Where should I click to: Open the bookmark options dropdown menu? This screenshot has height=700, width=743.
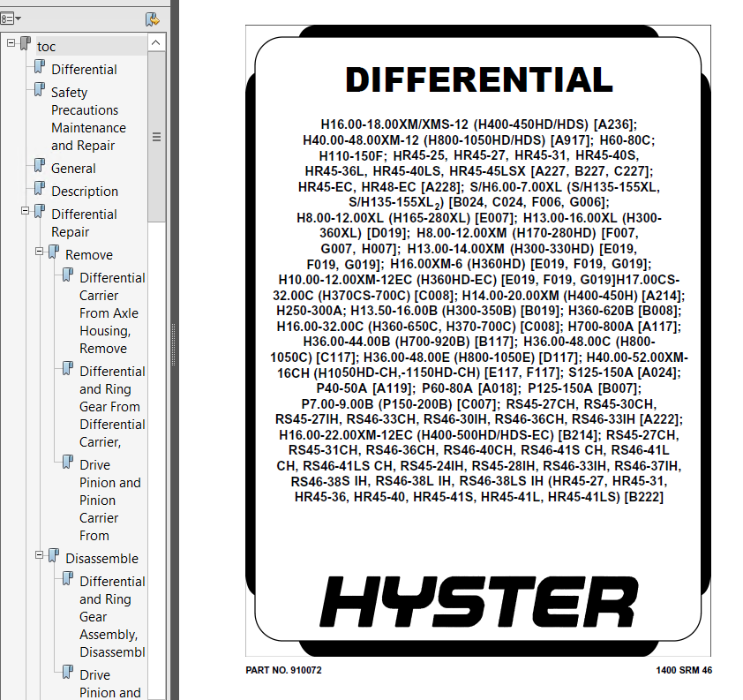[x=12, y=19]
